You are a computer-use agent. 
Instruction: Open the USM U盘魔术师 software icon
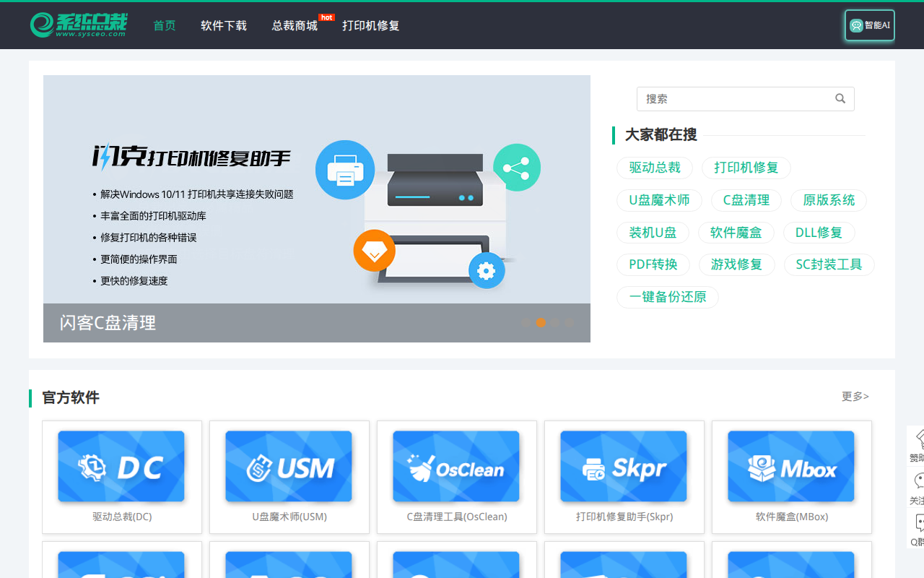coord(289,467)
